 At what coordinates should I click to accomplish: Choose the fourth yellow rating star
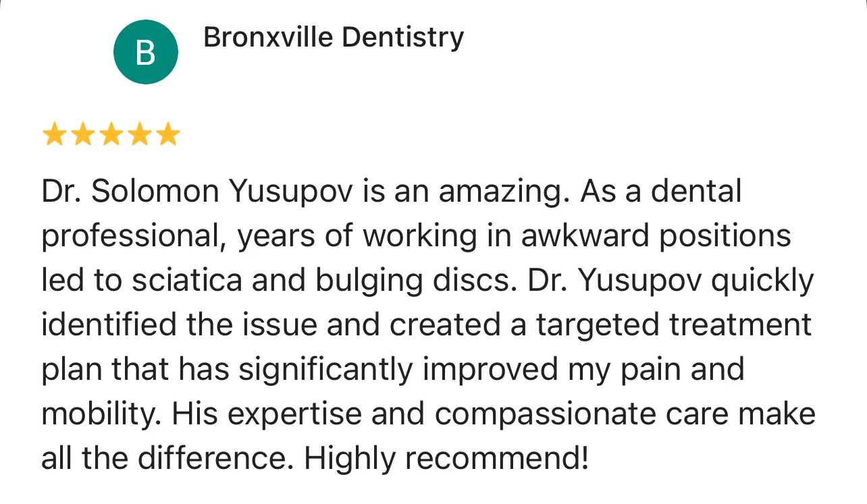(140, 135)
